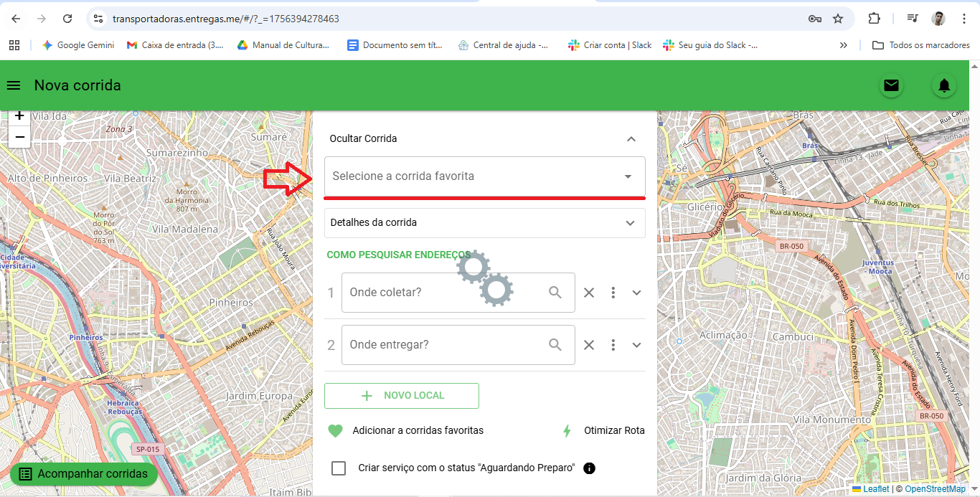Image resolution: width=980 pixels, height=497 pixels.
Task: Expand details of the 'Onde coletar?' stop
Action: 636,293
